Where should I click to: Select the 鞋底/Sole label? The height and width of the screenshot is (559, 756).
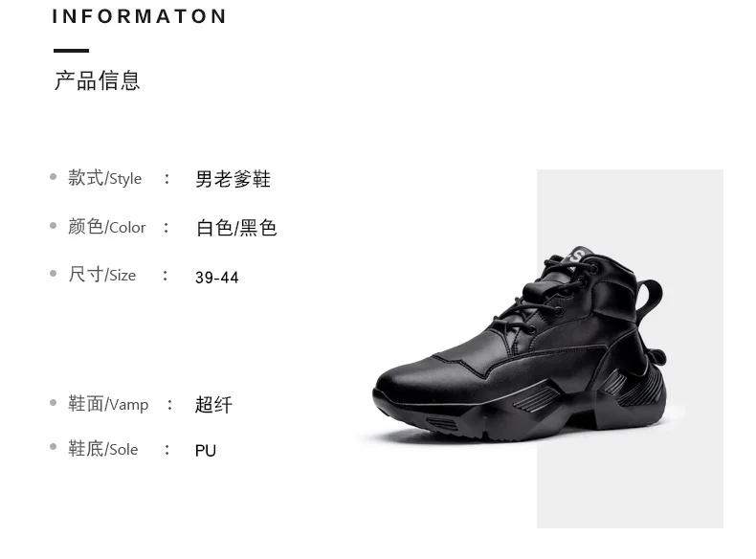(x=102, y=449)
